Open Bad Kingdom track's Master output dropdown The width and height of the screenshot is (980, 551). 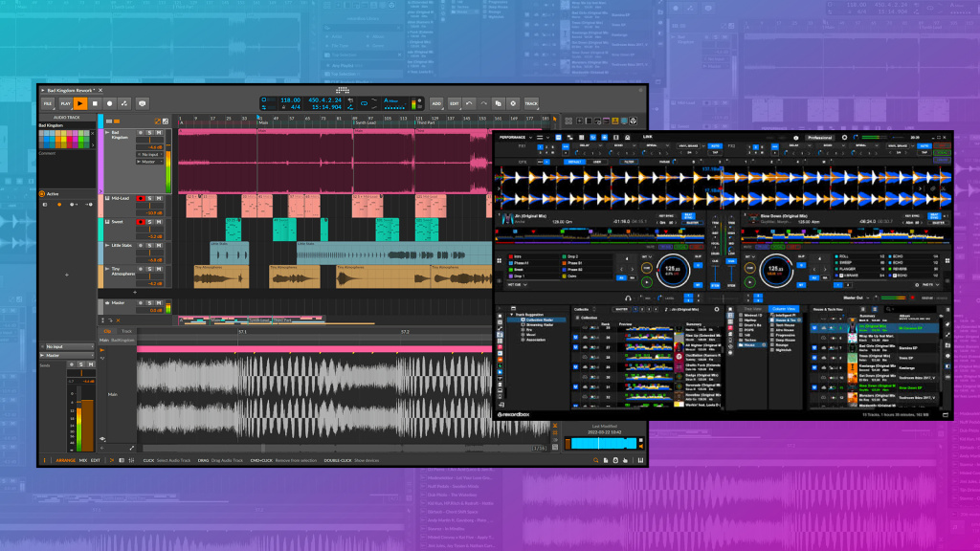[x=150, y=162]
